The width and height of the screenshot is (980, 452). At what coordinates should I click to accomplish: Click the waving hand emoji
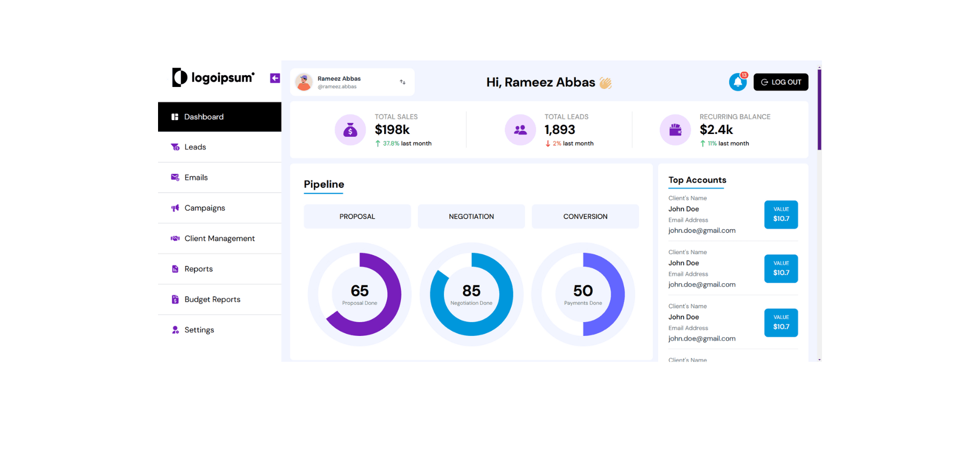(x=606, y=83)
